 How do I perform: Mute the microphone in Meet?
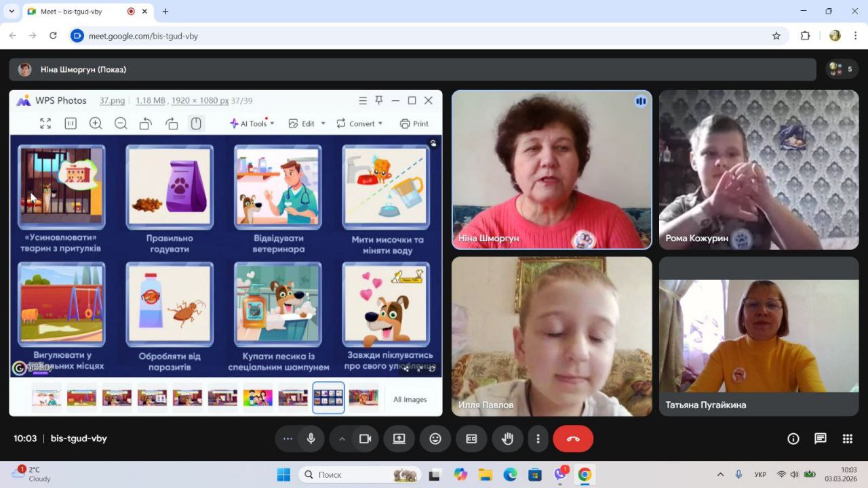pyautogui.click(x=311, y=439)
